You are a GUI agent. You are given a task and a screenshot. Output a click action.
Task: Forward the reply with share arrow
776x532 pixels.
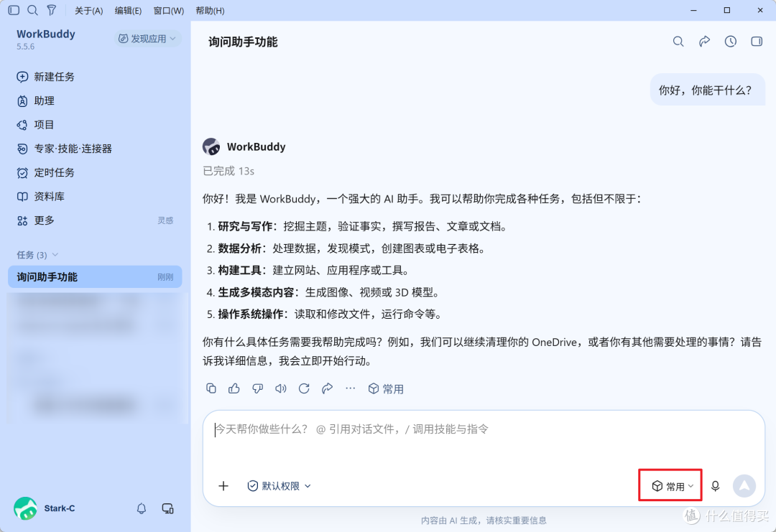[327, 388]
